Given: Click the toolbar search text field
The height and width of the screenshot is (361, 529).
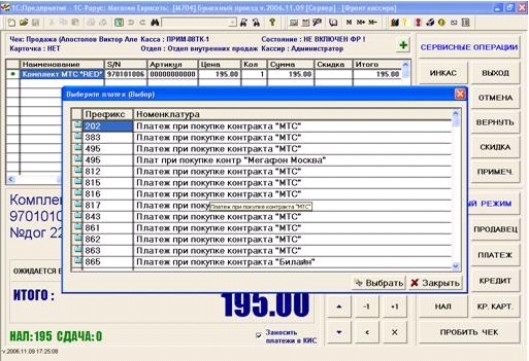Looking at the screenshot, I should click(196, 23).
